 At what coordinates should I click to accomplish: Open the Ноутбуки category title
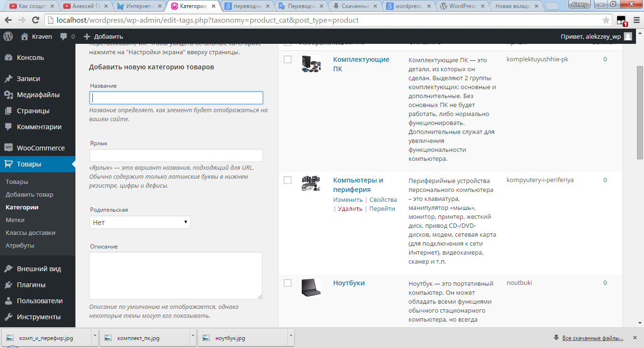pyautogui.click(x=349, y=283)
